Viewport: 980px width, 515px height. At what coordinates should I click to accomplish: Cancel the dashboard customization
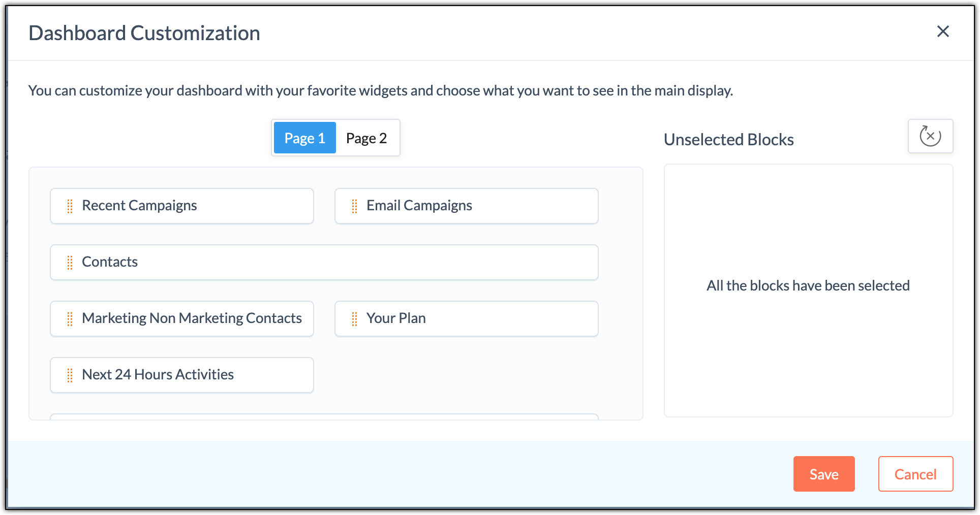click(915, 474)
